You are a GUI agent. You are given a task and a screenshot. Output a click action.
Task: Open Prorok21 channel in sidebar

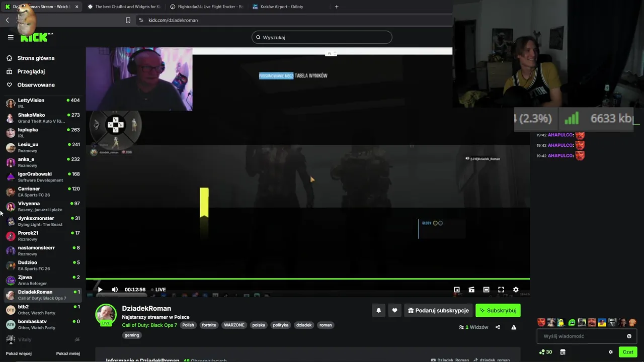[43, 236]
